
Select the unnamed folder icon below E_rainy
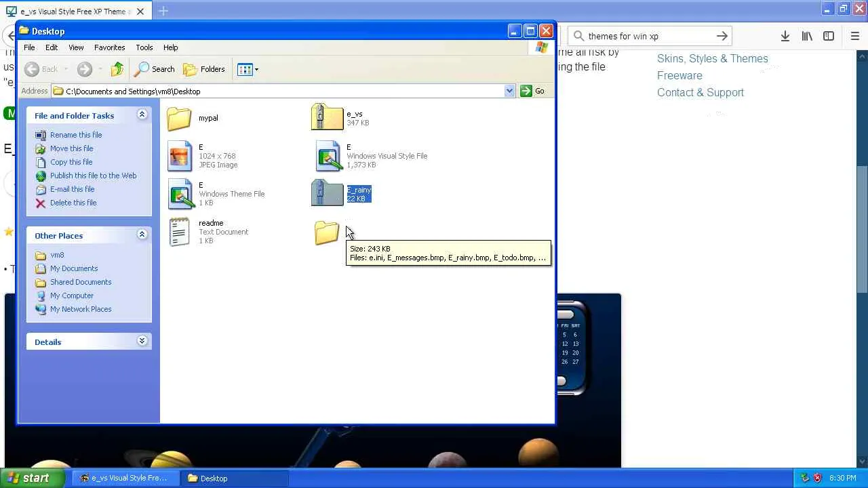coord(327,232)
